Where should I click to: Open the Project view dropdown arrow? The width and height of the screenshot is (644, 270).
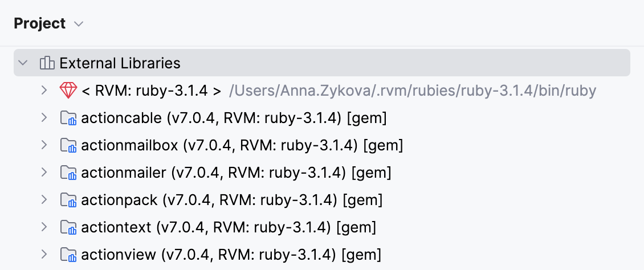79,24
